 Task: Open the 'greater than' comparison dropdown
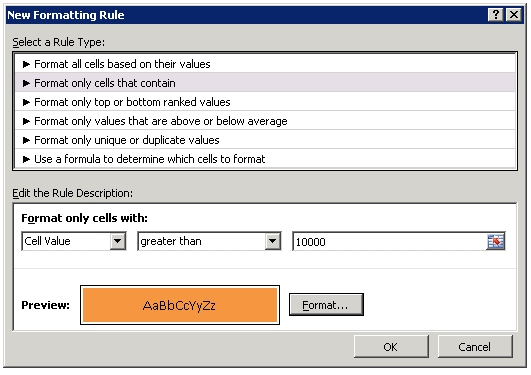point(209,241)
